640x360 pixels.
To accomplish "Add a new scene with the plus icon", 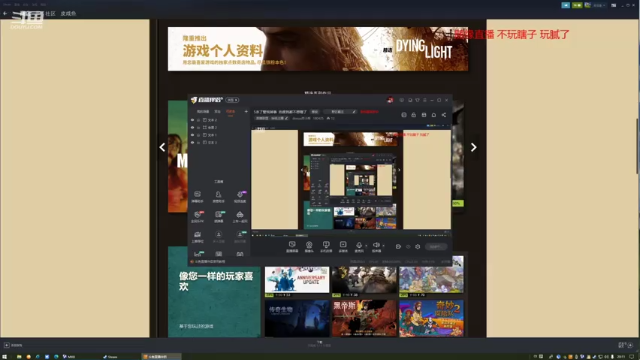I will tap(246, 111).
